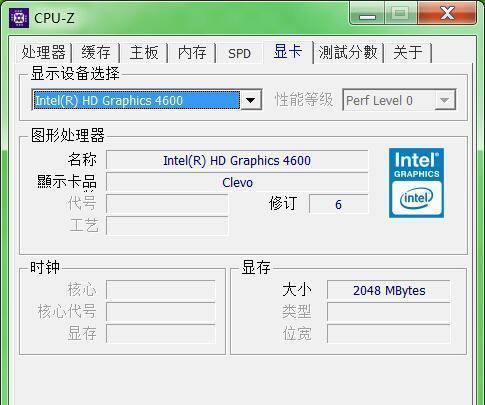The image size is (485, 405).
Task: Switch to the 处理器 tab
Action: click(x=43, y=53)
